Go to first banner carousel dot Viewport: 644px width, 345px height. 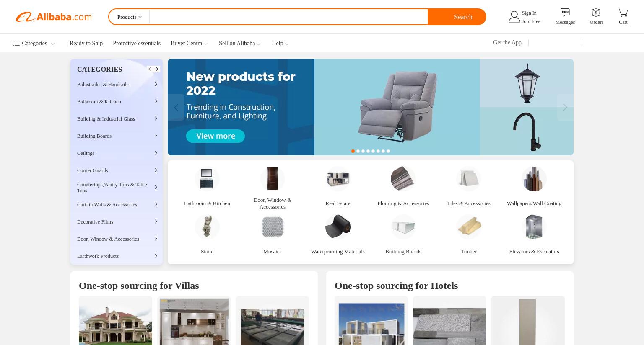tap(353, 151)
